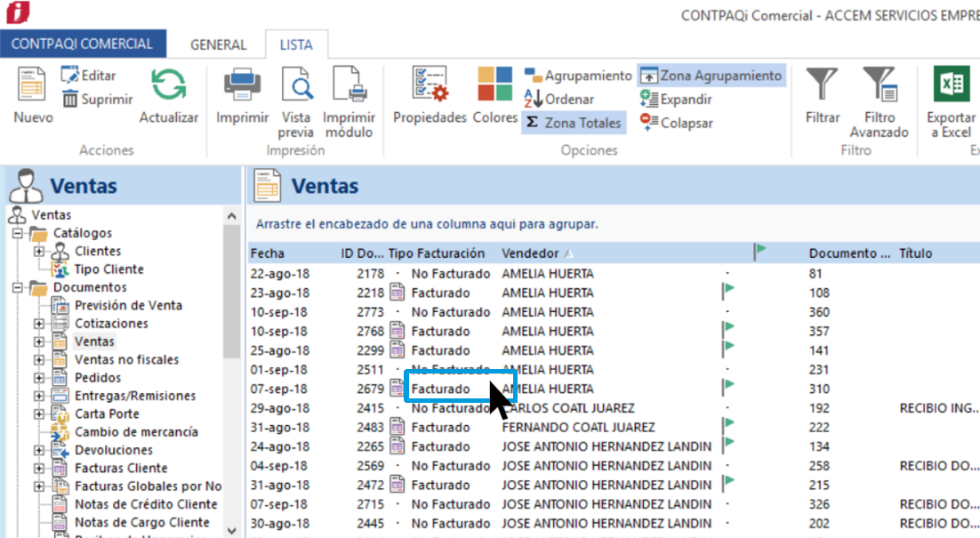Expand the Cotizaciones tree node
The height and width of the screenshot is (538, 980).
point(39,324)
